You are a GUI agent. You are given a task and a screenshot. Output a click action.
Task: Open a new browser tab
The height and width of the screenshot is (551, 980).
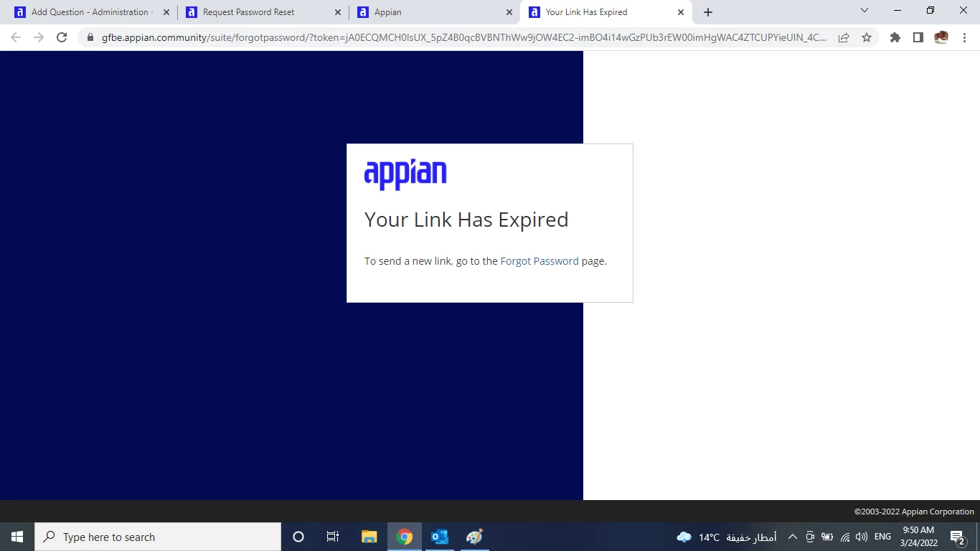708,12
